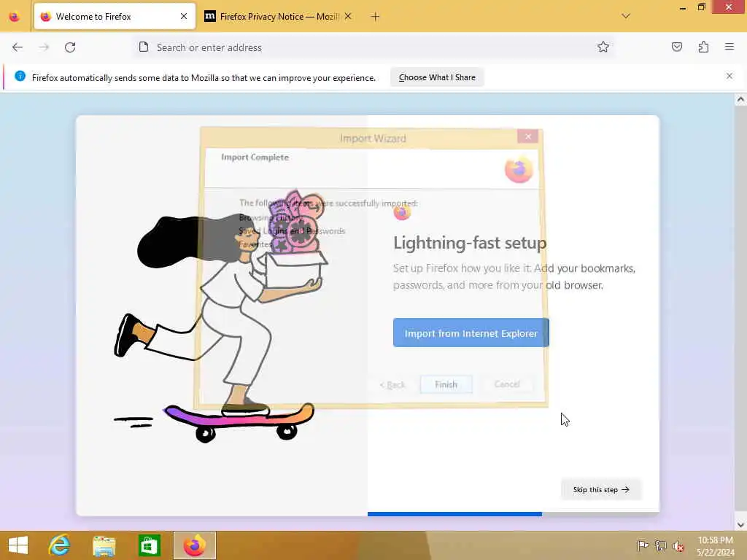Click Finish in the Import Wizard

click(x=446, y=384)
